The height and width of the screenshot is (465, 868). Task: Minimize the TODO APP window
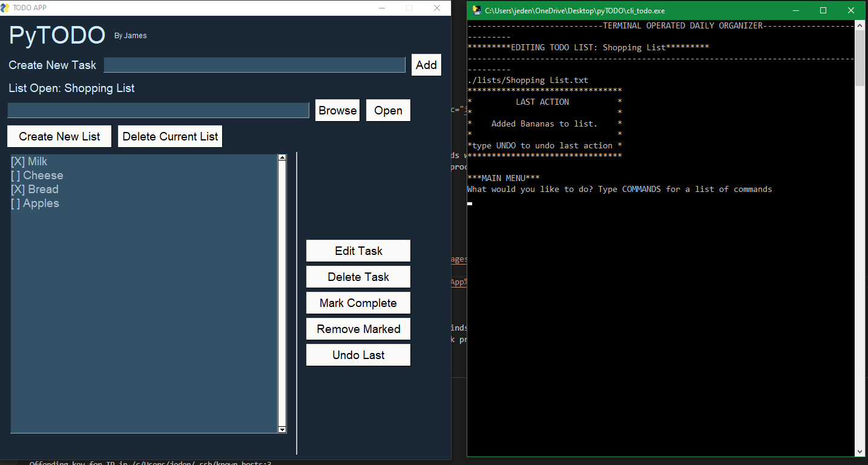coord(382,8)
